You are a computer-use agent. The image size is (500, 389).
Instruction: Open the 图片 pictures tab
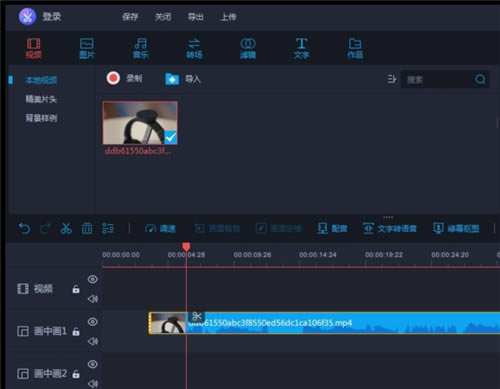pyautogui.click(x=87, y=48)
